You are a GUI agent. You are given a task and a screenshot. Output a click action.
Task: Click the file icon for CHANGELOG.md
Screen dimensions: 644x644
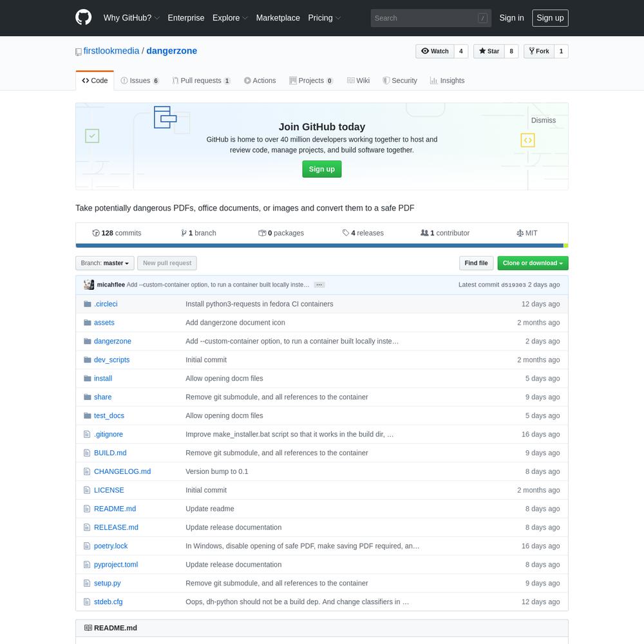tap(87, 471)
